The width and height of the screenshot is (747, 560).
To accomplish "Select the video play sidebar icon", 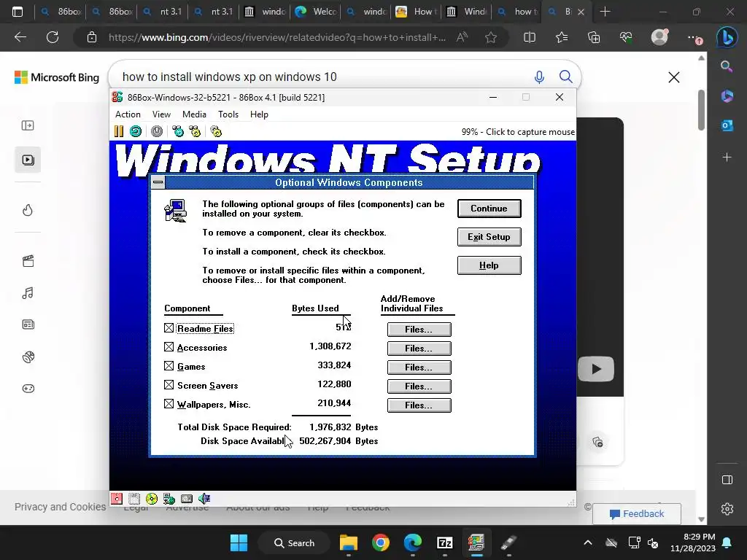I will pos(28,160).
